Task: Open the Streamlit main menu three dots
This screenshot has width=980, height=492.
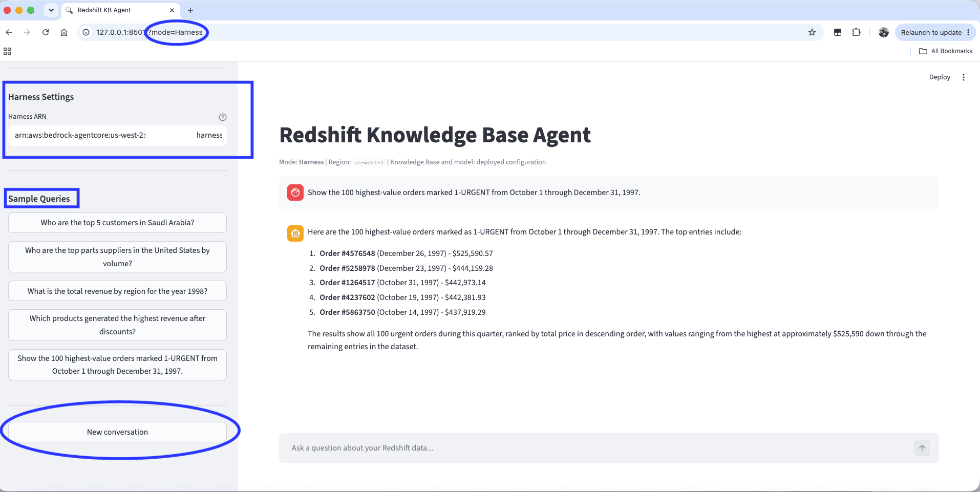Action: [x=964, y=77]
